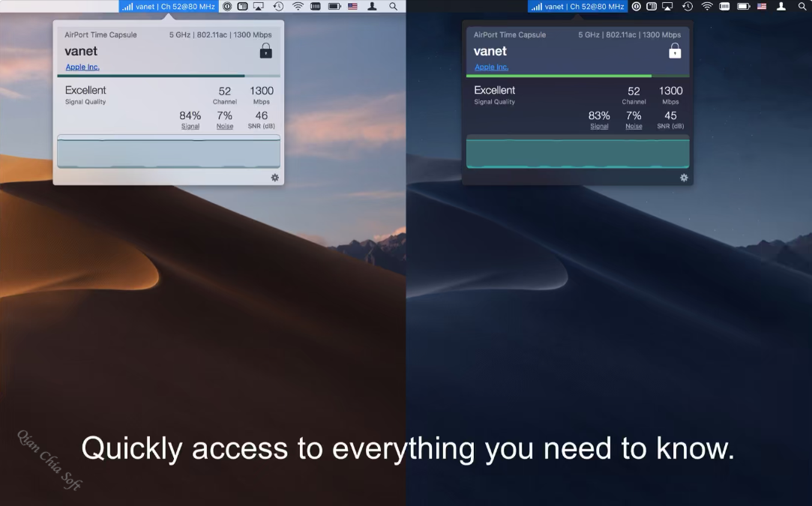Viewport: 812px width, 506px height.
Task: Open Time Machine icon in dark menu bar
Action: 688,6
